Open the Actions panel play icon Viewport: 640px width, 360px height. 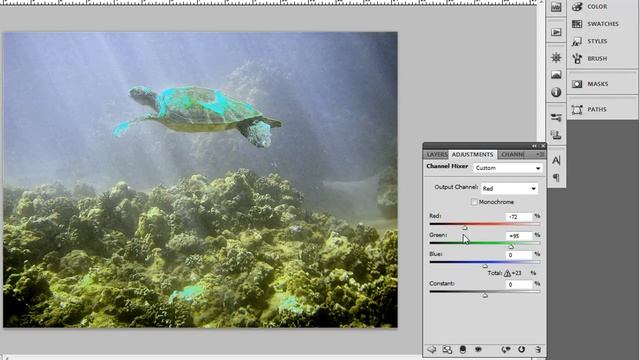[556, 32]
